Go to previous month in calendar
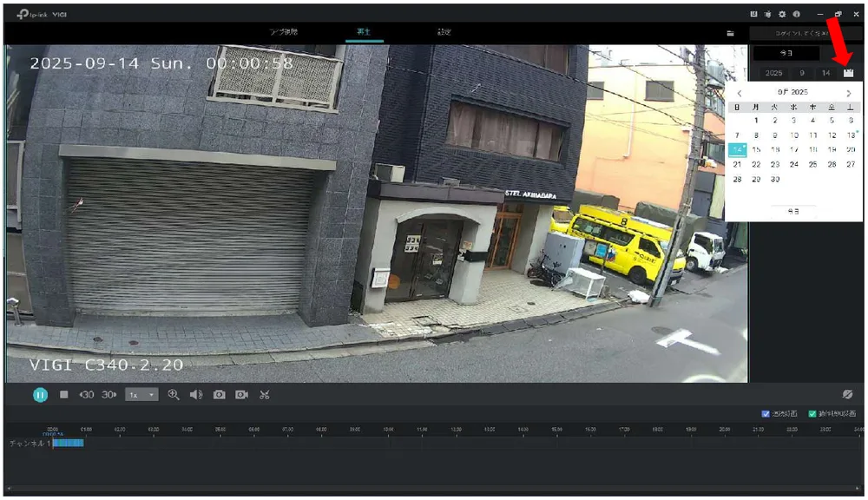868x500 pixels. (x=739, y=93)
